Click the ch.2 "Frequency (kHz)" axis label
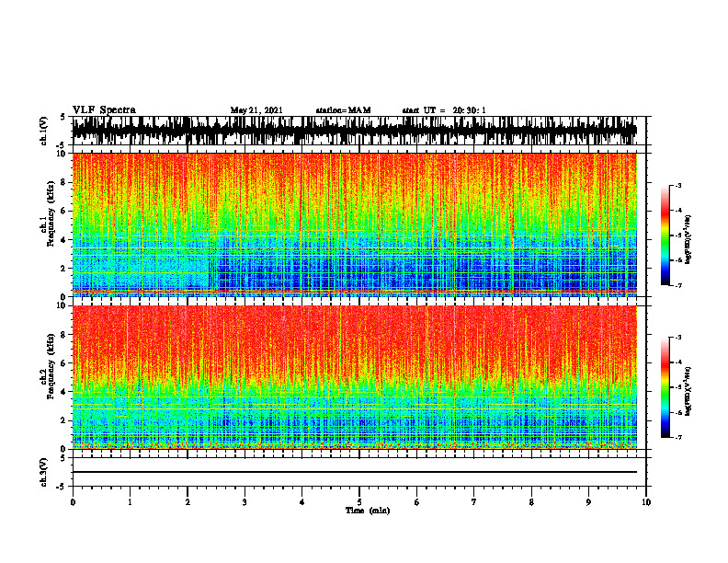Viewport: 728px width, 563px height. pos(51,366)
